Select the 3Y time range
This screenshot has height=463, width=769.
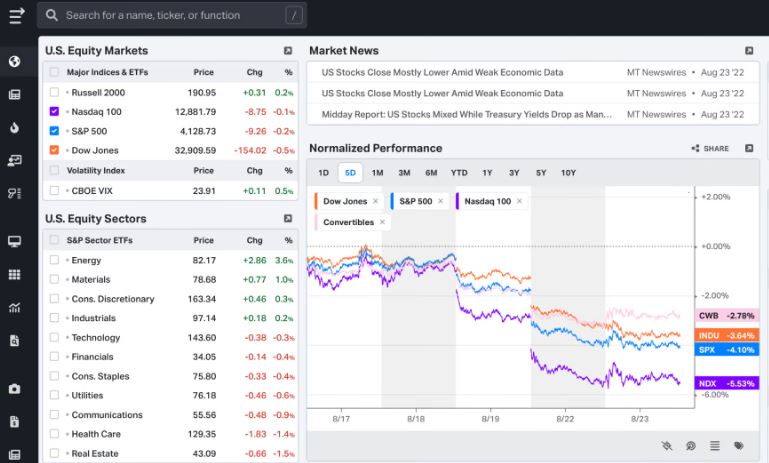click(514, 173)
